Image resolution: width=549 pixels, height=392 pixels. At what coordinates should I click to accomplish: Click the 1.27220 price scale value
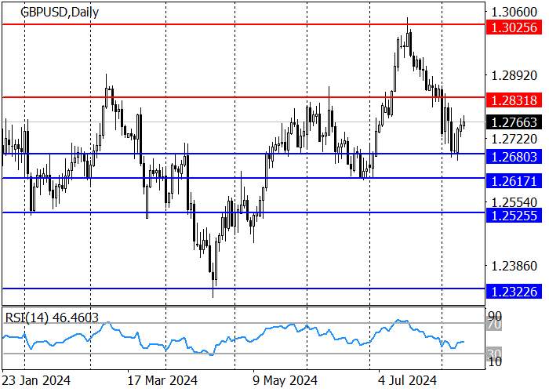pos(514,139)
